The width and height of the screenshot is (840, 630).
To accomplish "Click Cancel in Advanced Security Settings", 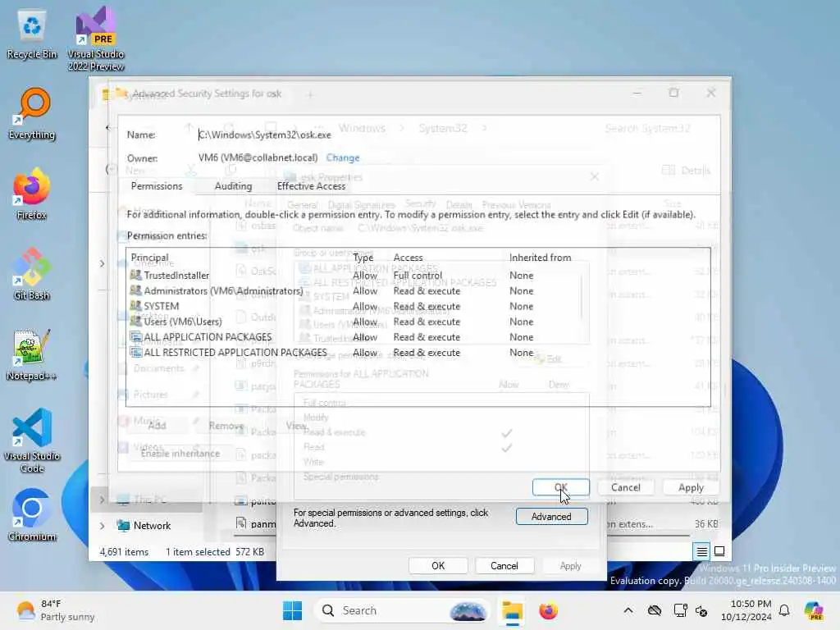I will coord(626,487).
